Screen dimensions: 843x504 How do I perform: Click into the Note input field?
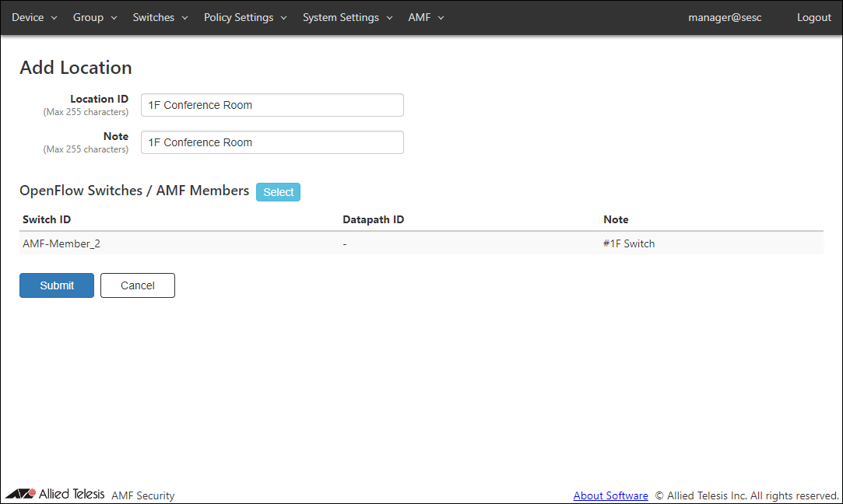272,142
